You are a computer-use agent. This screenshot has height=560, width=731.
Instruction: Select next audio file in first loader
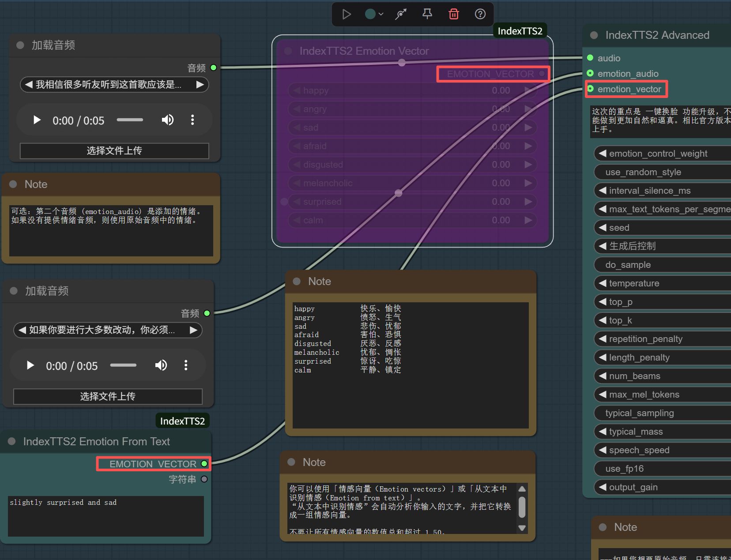200,84
